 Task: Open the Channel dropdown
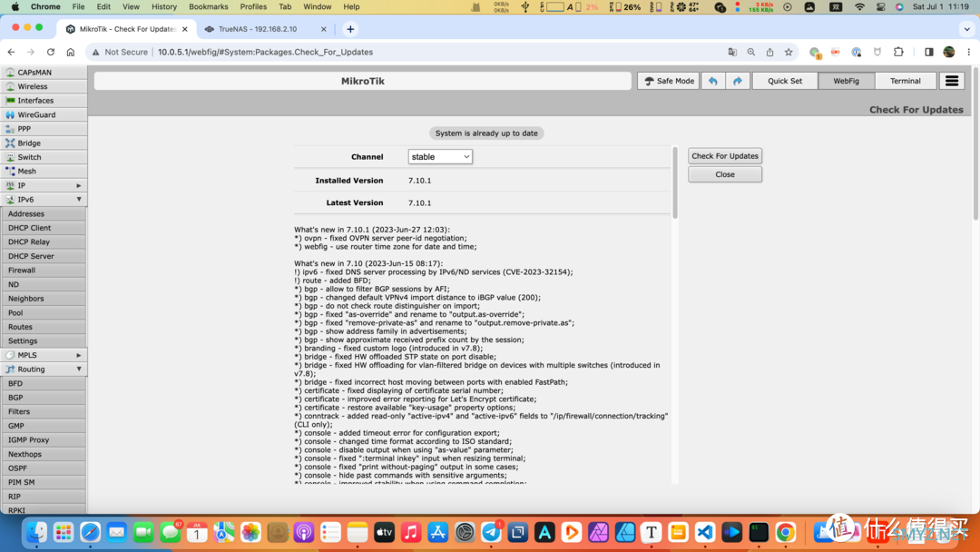[x=440, y=157]
